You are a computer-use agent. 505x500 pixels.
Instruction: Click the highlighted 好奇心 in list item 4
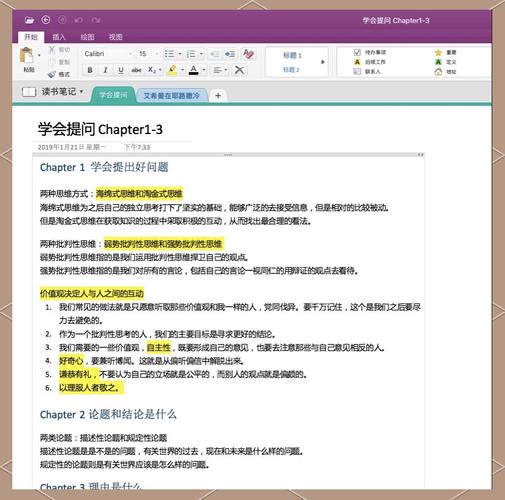pyautogui.click(x=71, y=361)
